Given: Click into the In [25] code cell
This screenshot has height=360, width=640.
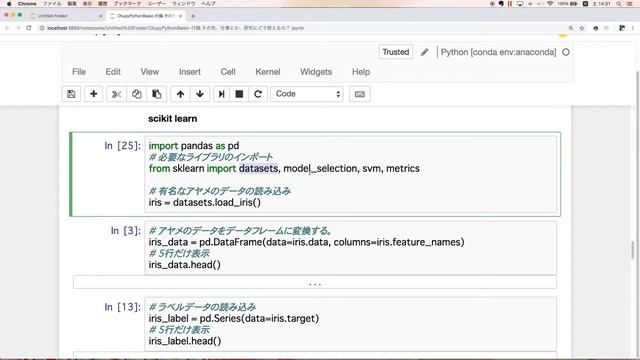Looking at the screenshot, I should click(x=350, y=174).
